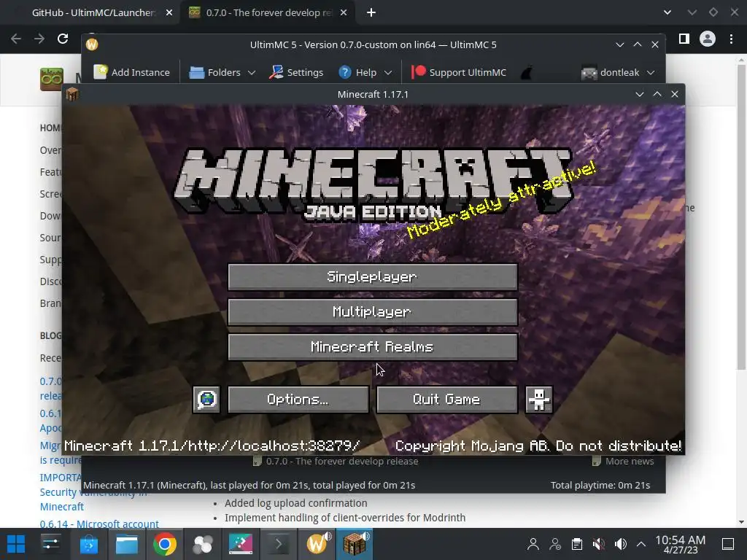The image size is (747, 560).
Task: Click Total playtime status text
Action: tap(600, 485)
